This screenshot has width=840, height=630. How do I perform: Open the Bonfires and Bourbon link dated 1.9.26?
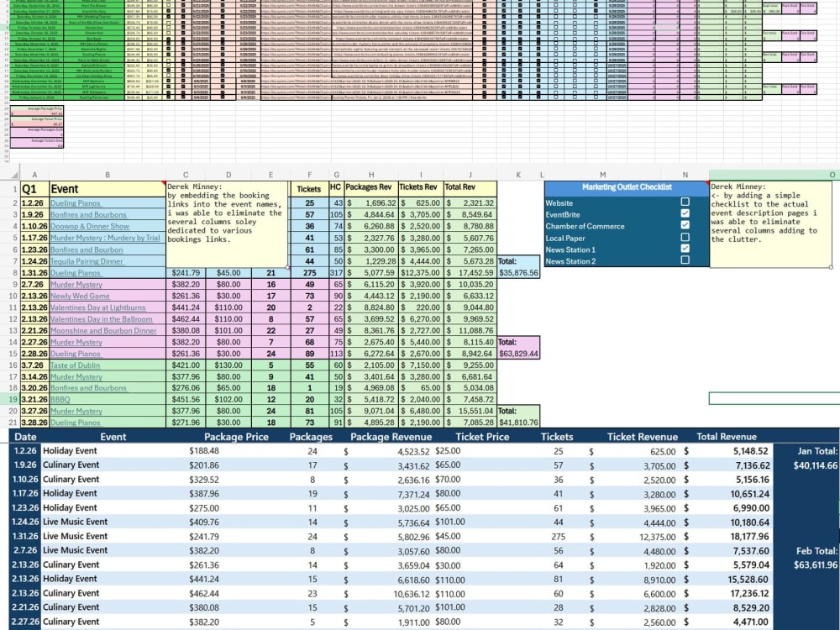(x=88, y=215)
